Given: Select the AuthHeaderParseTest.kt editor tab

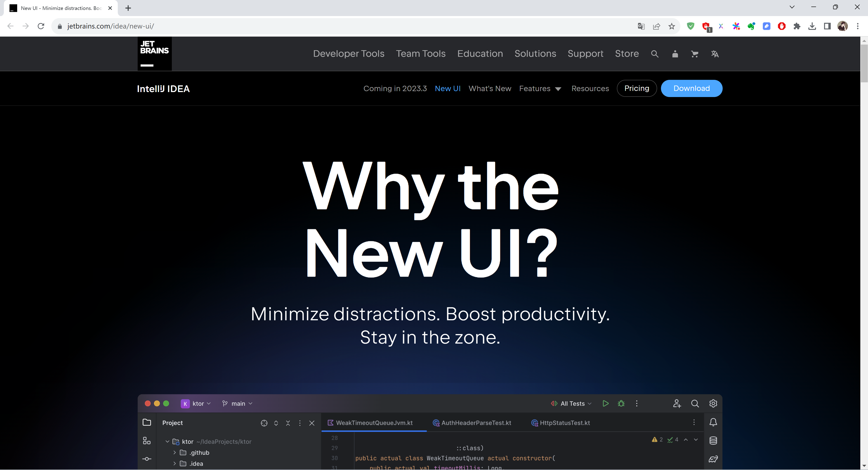Looking at the screenshot, I should coord(472,423).
